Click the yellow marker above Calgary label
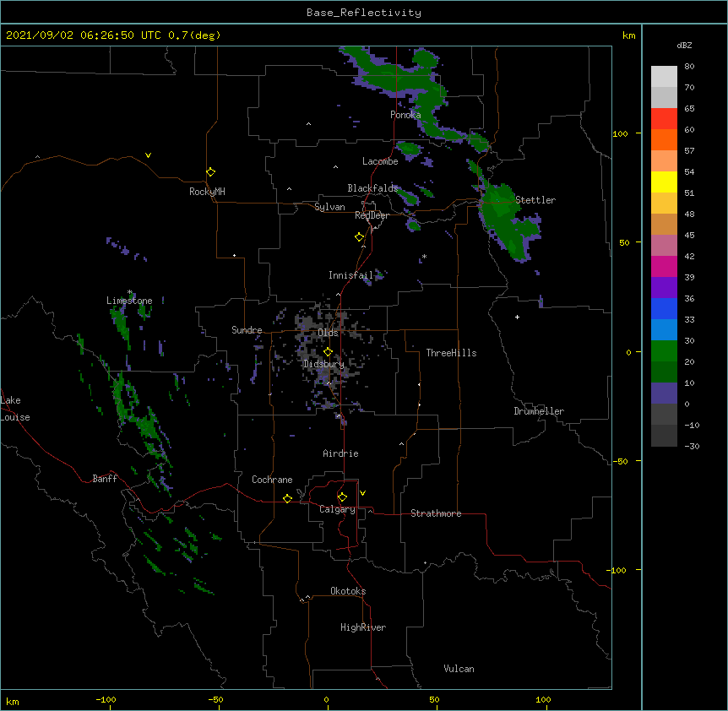728x711 pixels. pyautogui.click(x=342, y=497)
